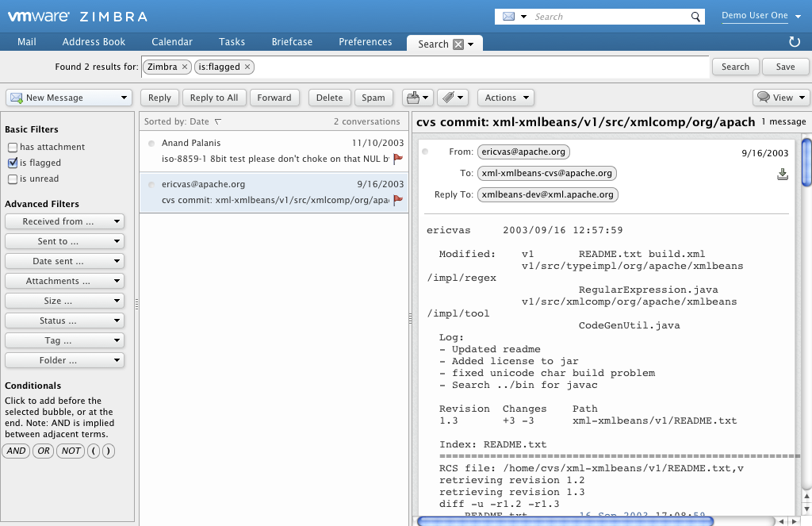Switch to the Mail tab

click(x=27, y=42)
